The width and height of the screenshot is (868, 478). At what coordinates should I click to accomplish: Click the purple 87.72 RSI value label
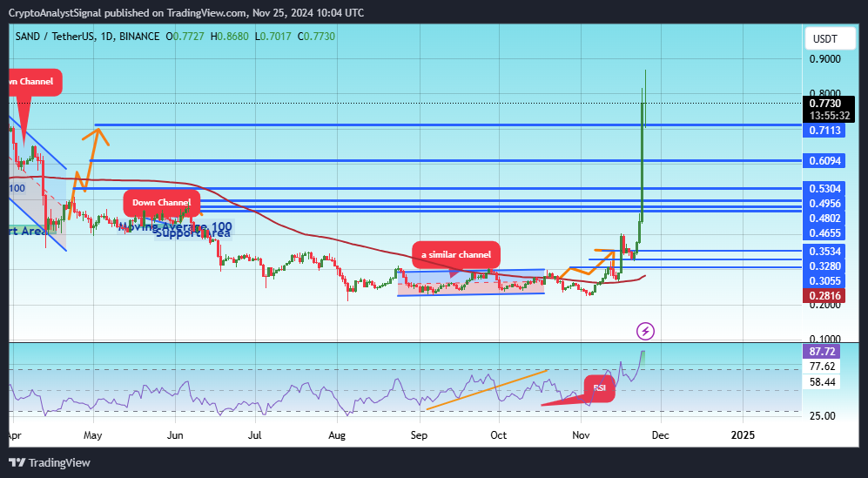822,352
